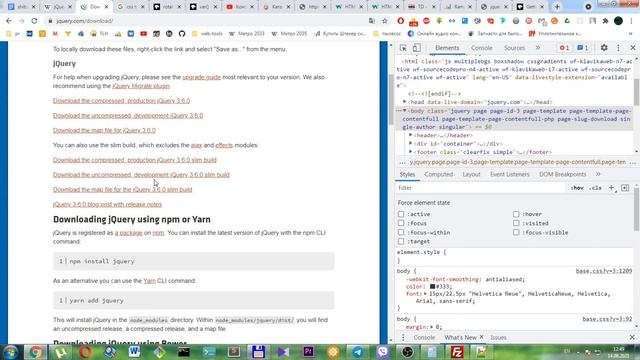Expand the footer clearfix node
The height and width of the screenshot is (360, 640).
411,152
